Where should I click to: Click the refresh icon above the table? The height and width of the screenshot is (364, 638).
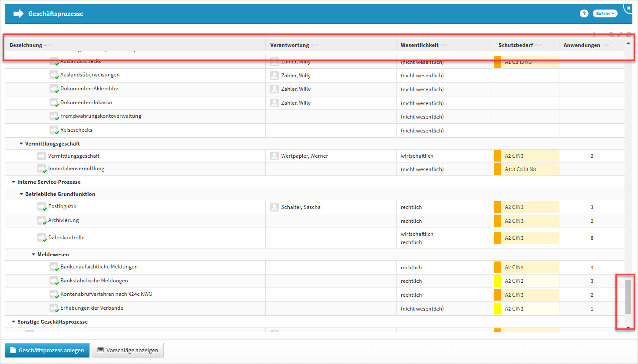(x=628, y=35)
